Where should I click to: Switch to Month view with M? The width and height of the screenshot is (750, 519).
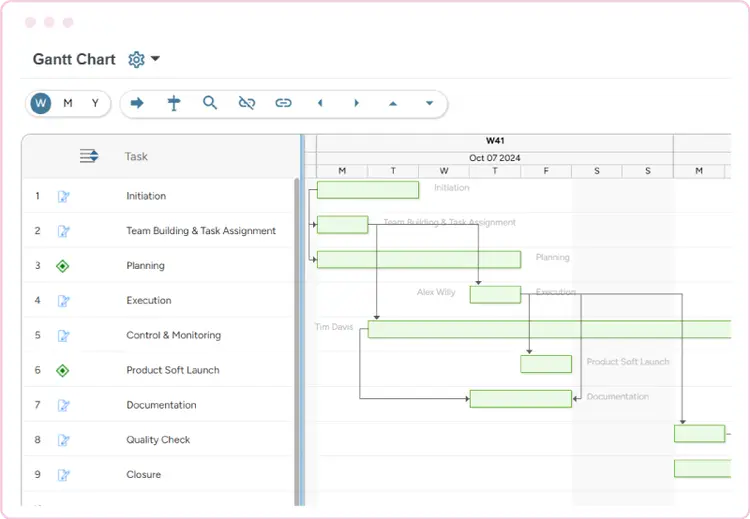(x=68, y=103)
